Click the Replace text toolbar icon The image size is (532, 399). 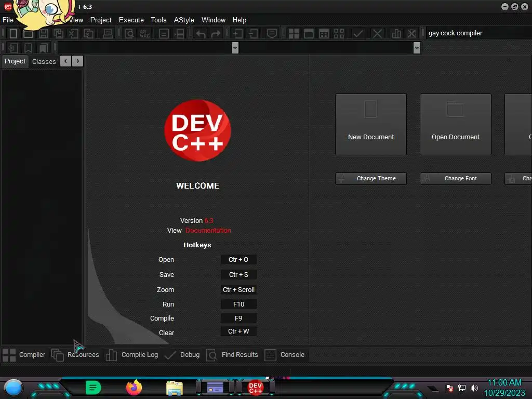tap(144, 33)
